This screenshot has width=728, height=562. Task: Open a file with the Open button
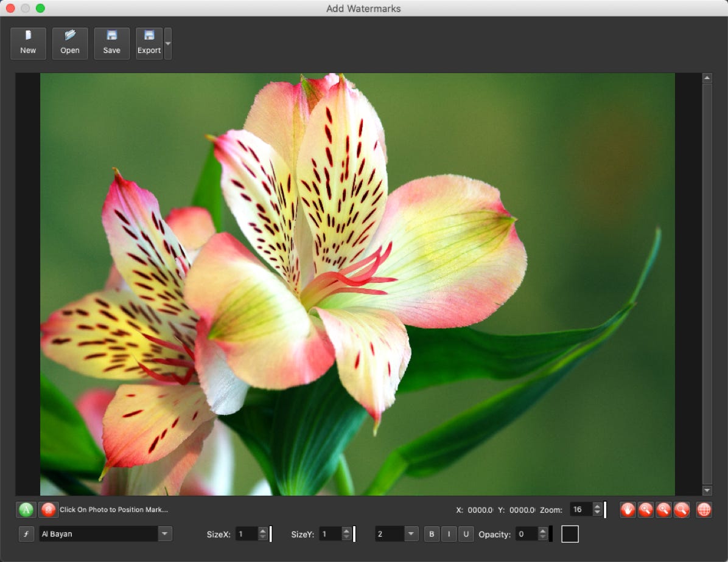click(x=70, y=43)
